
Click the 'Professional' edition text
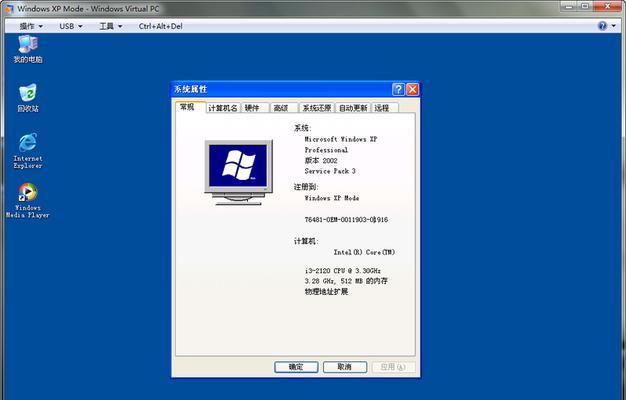(326, 150)
